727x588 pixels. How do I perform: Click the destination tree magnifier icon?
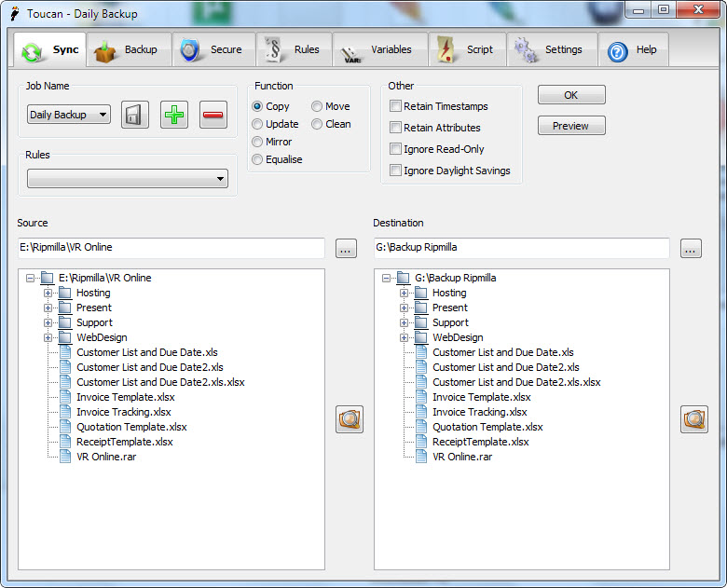point(694,419)
